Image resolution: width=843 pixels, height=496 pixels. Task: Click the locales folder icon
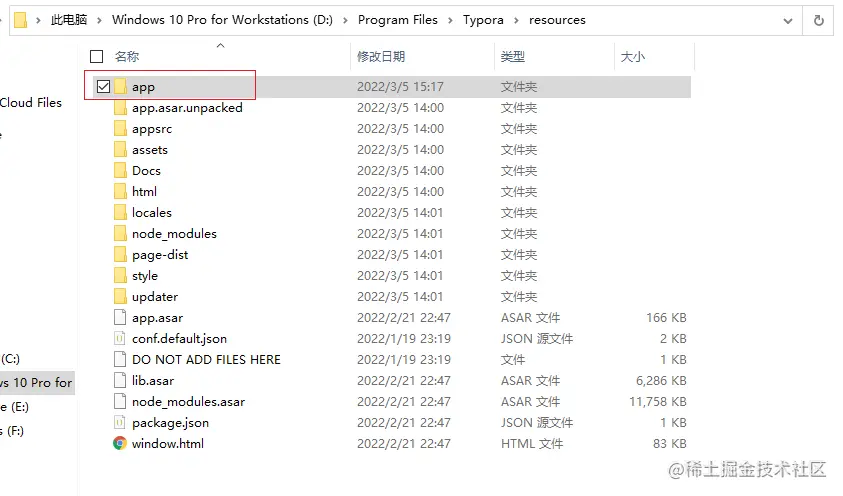(x=120, y=212)
